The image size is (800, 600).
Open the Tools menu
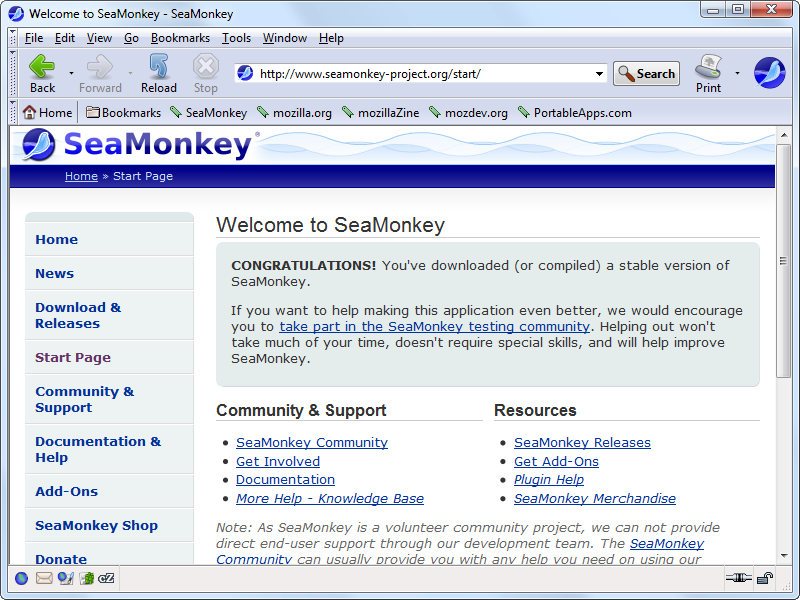tap(236, 38)
